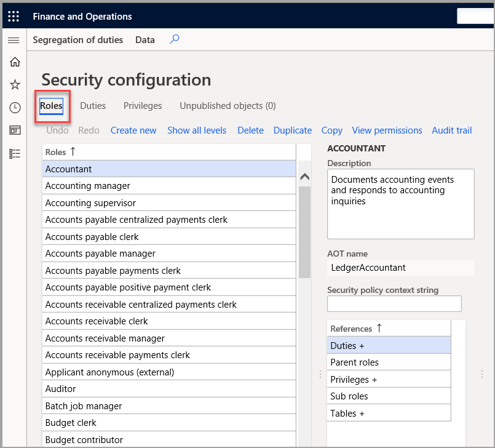This screenshot has width=495, height=448.
Task: Open the Home page from the sidebar
Action: [15, 62]
